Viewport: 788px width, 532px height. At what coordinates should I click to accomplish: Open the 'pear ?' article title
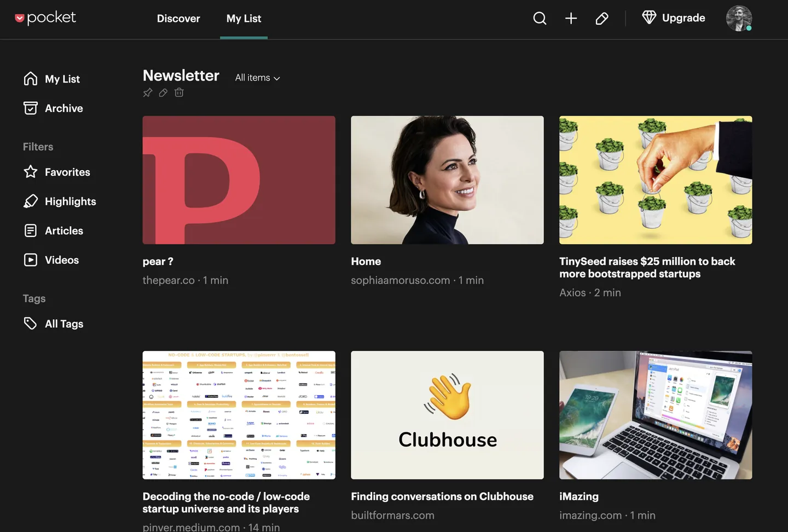click(158, 262)
